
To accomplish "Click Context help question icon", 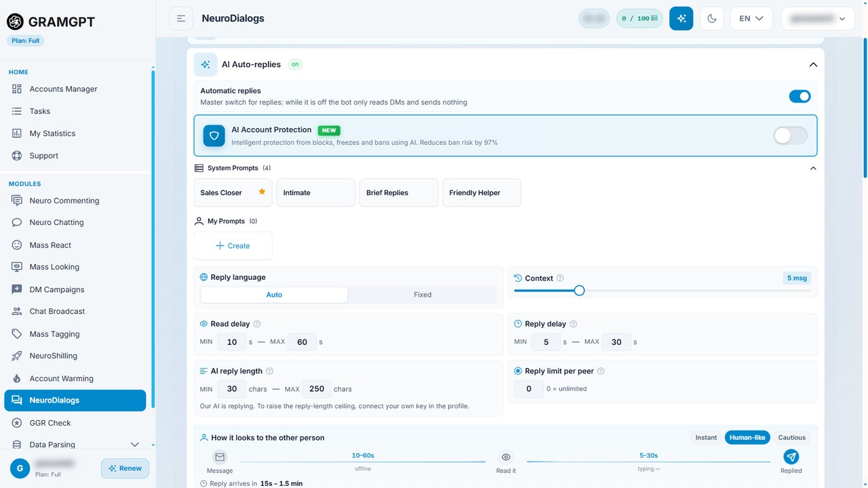I will 560,278.
